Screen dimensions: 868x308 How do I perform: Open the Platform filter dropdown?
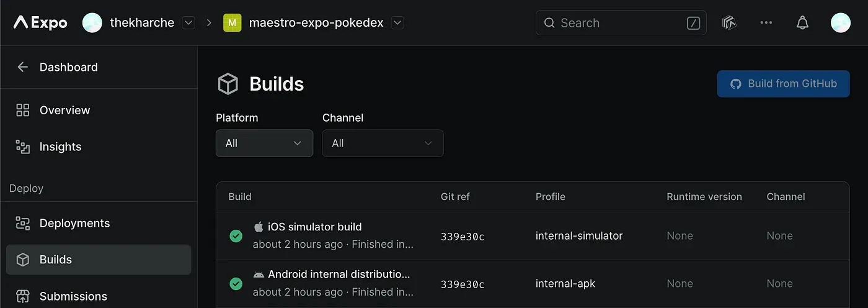pos(264,143)
